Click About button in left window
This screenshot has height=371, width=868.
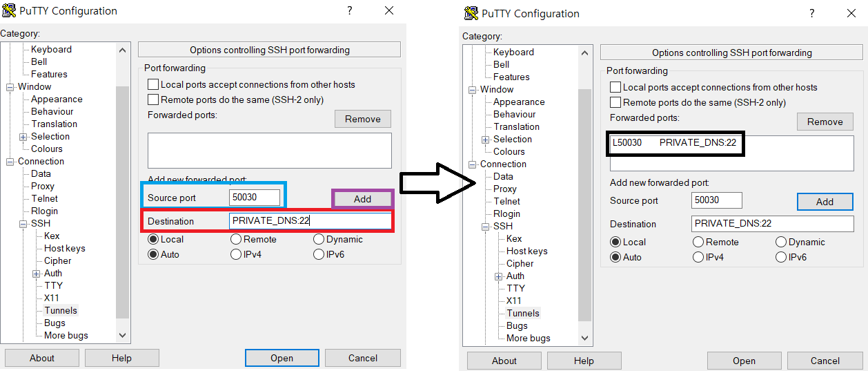click(42, 358)
